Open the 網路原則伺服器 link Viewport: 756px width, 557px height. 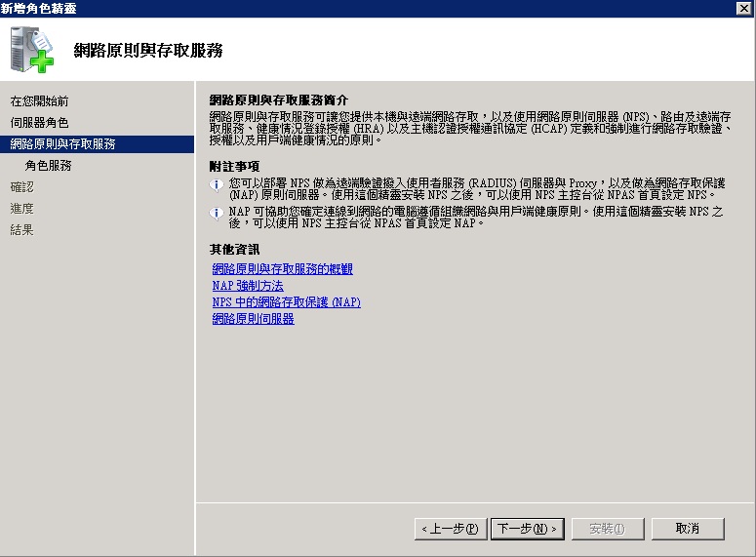pyautogui.click(x=253, y=319)
